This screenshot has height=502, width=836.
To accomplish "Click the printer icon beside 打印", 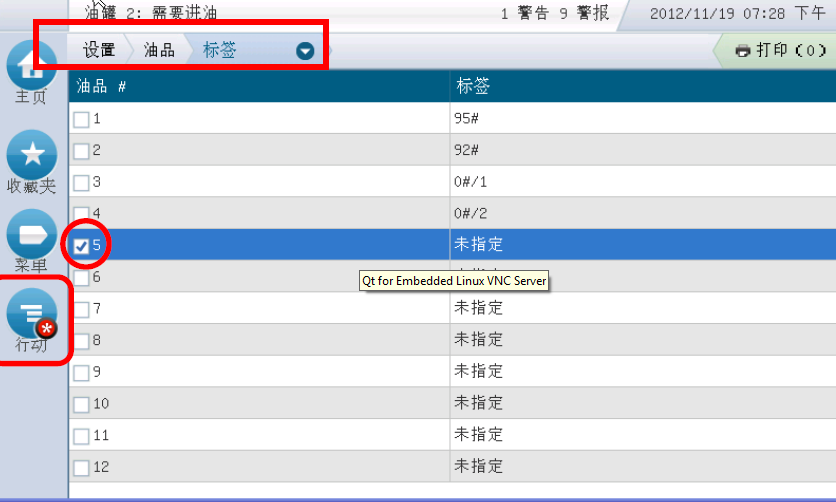I will pos(742,50).
